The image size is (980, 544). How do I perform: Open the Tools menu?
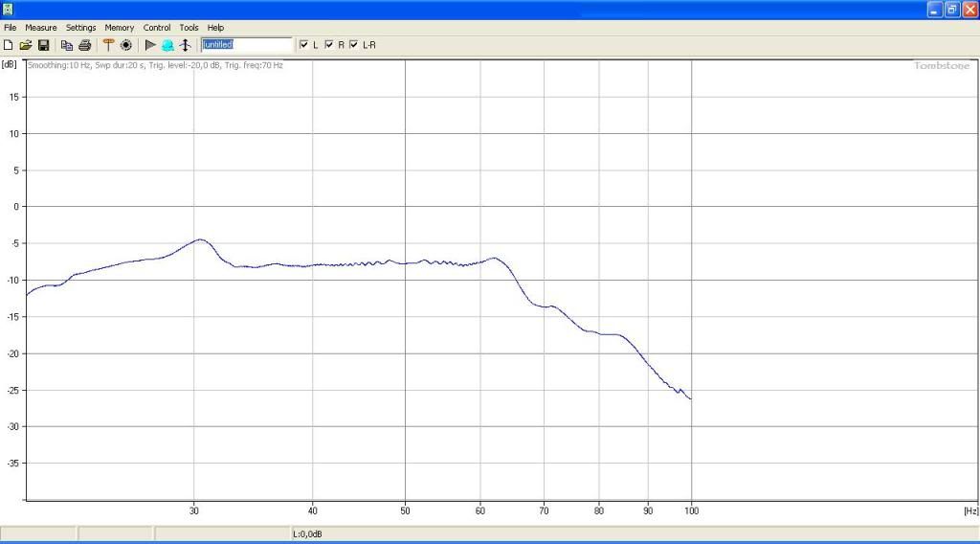coord(189,28)
